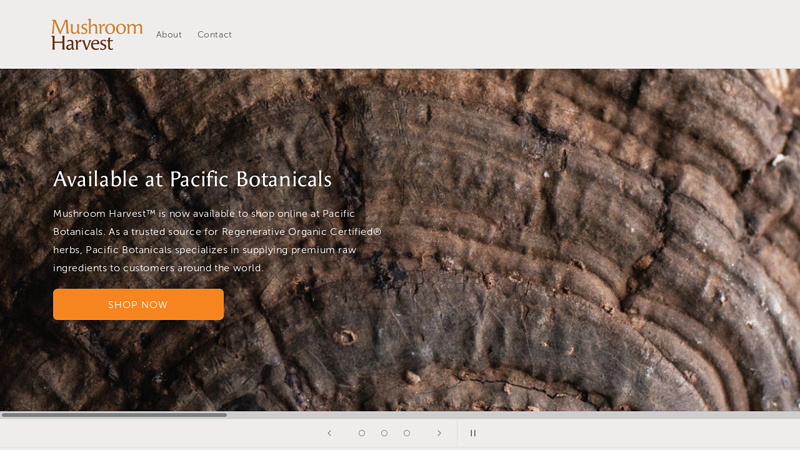The image size is (800, 450).
Task: Select the second slide indicator dot
Action: coord(384,433)
